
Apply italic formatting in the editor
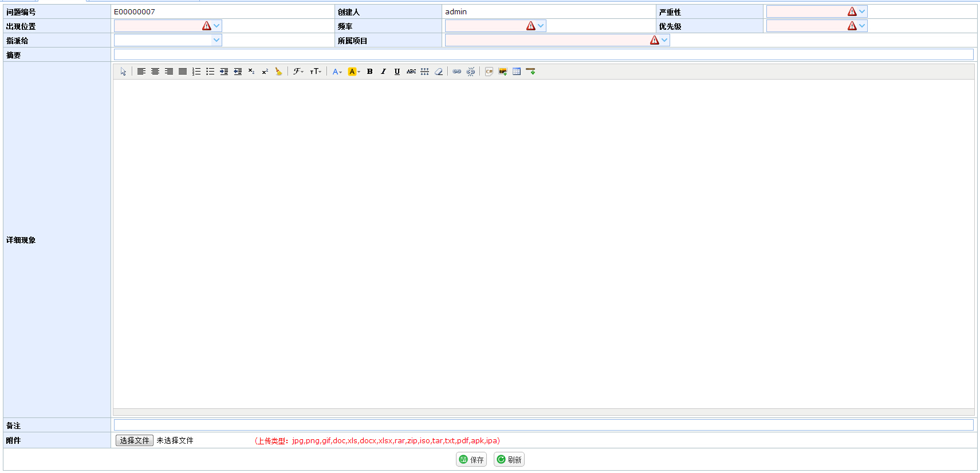383,72
